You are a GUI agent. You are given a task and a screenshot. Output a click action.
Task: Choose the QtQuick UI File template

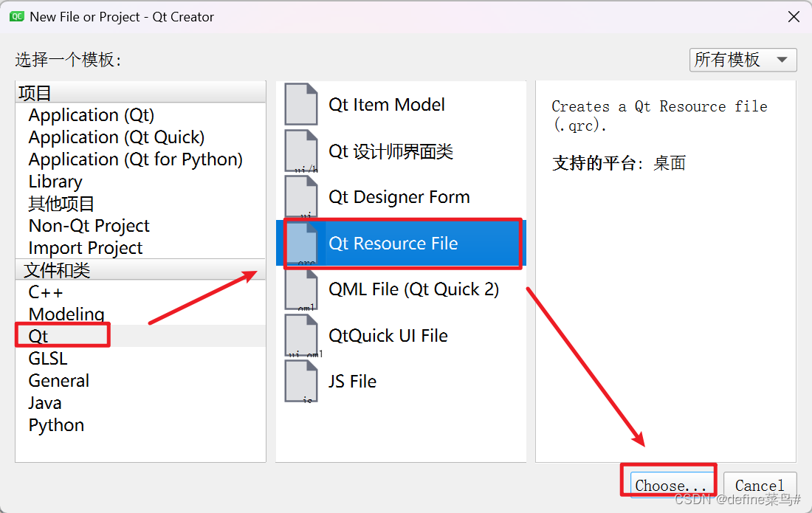point(401,335)
